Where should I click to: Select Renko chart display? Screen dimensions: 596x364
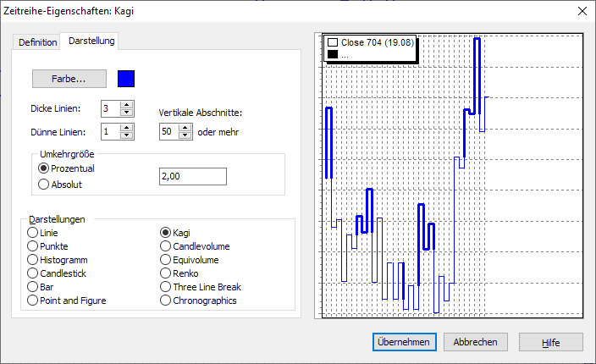point(166,273)
